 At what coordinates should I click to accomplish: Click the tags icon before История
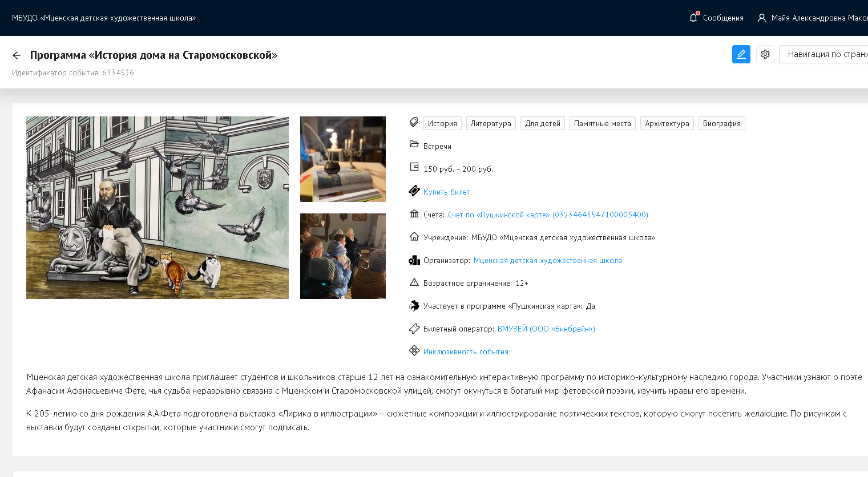[x=414, y=123]
